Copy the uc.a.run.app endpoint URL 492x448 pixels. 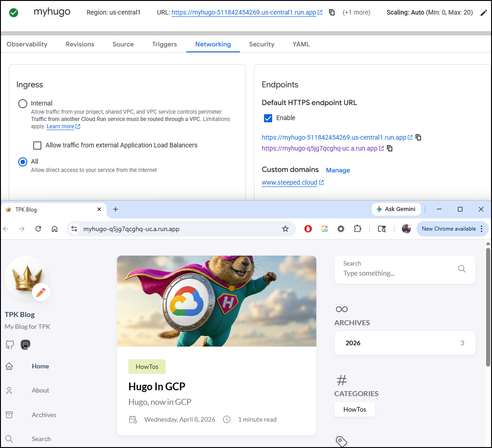(390, 148)
